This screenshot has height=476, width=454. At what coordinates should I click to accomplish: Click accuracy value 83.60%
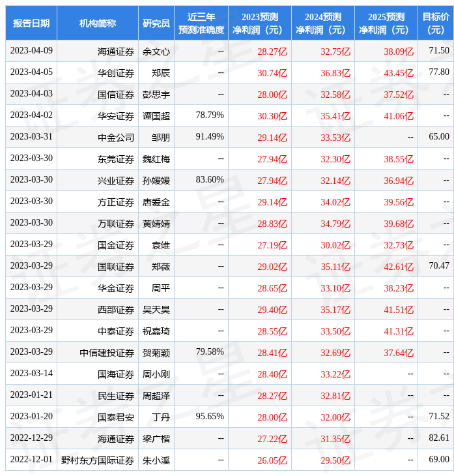click(210, 180)
